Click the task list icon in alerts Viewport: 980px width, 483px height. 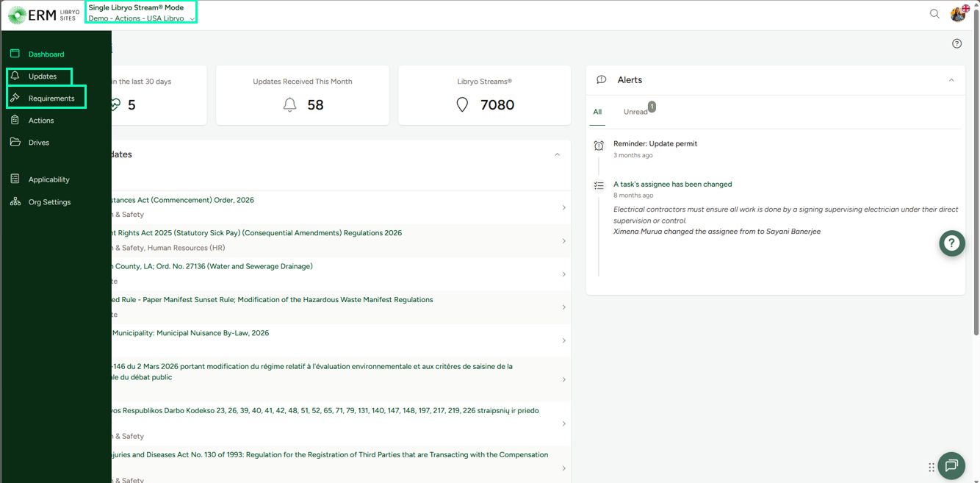(x=599, y=186)
